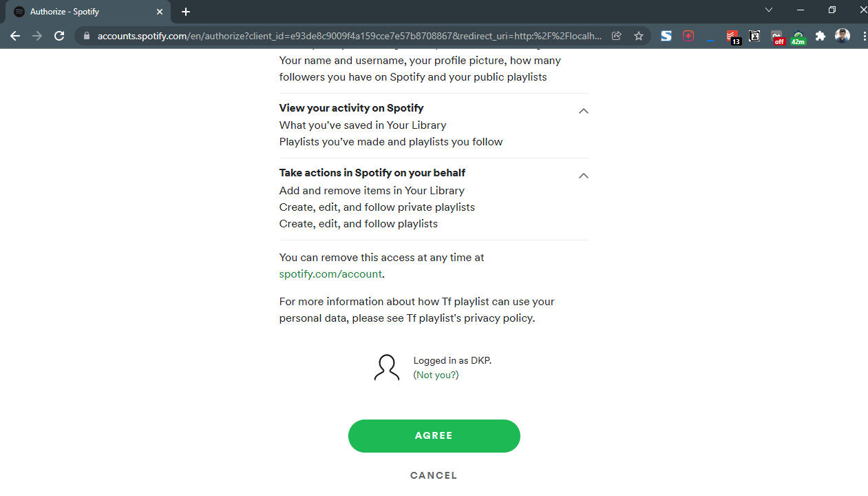Collapse 'View your activity on Spotify' section
This screenshot has width=868, height=496.
(x=583, y=111)
